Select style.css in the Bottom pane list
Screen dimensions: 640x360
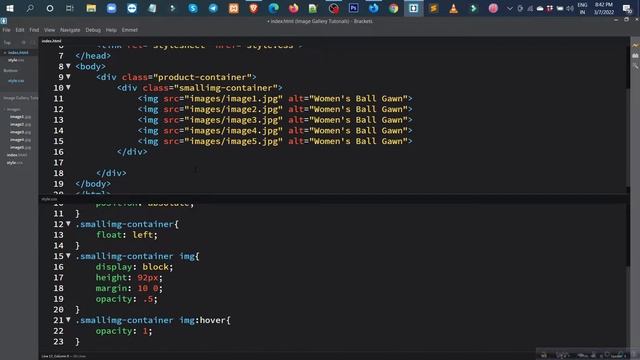pos(16,81)
